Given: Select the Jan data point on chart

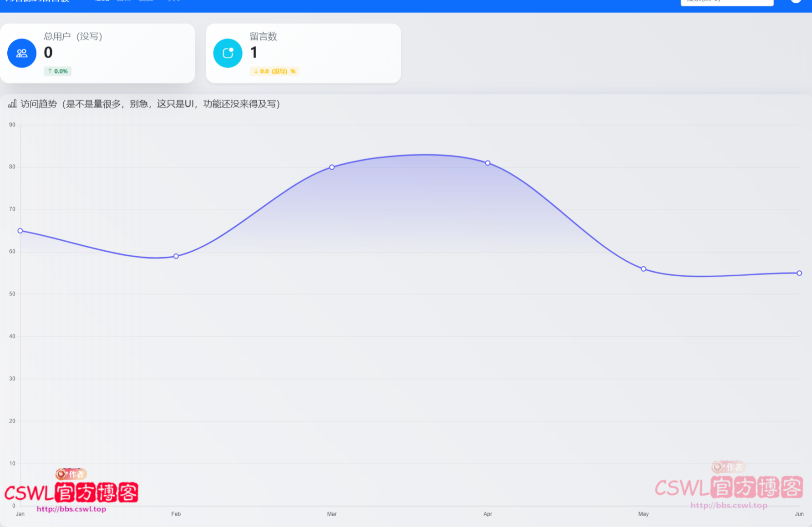Looking at the screenshot, I should coord(20,231).
